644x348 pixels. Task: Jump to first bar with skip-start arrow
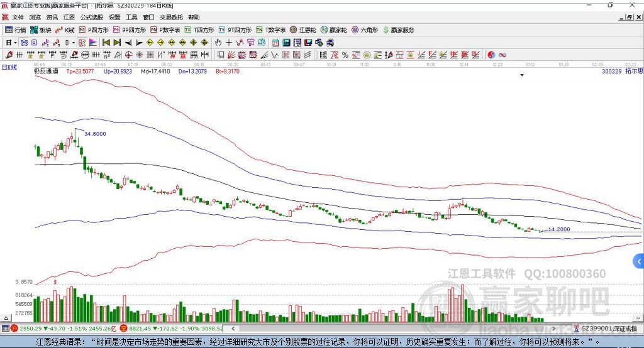point(106,42)
